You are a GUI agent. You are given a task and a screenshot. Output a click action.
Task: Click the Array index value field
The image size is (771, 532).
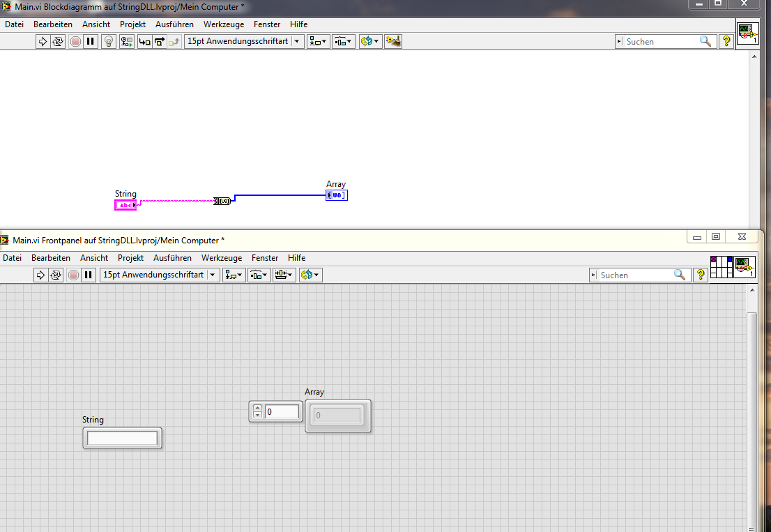tap(282, 411)
